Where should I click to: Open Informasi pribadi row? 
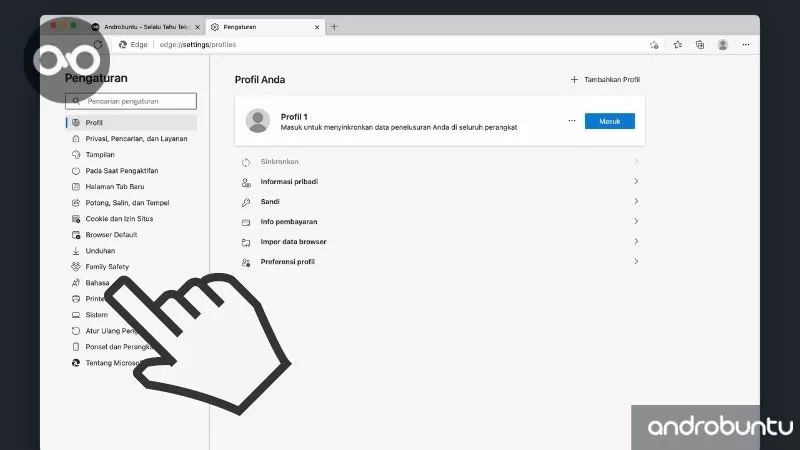click(x=440, y=182)
